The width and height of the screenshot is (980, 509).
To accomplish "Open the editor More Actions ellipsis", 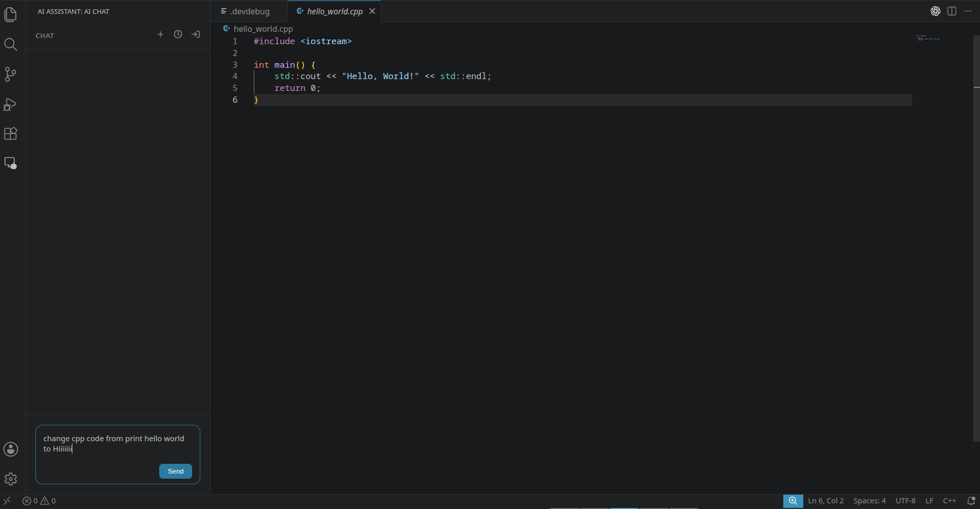I will (x=968, y=11).
